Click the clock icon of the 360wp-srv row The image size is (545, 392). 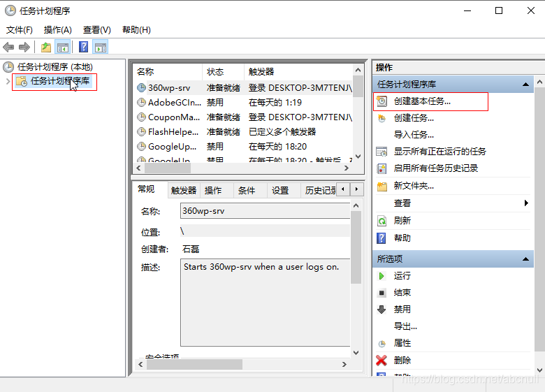(x=141, y=88)
